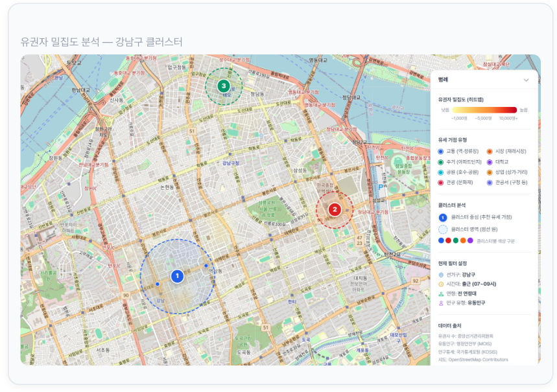Click the 범례 panel header title

[x=444, y=80]
